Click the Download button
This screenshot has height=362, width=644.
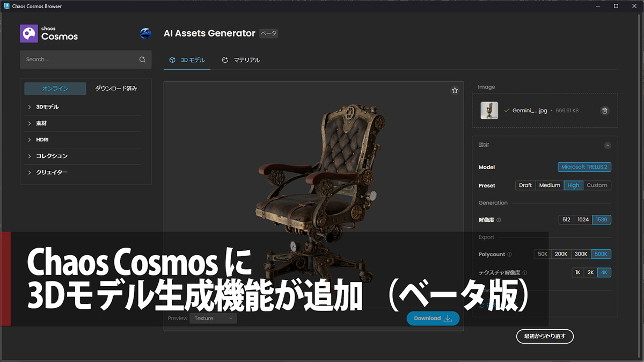click(x=433, y=318)
